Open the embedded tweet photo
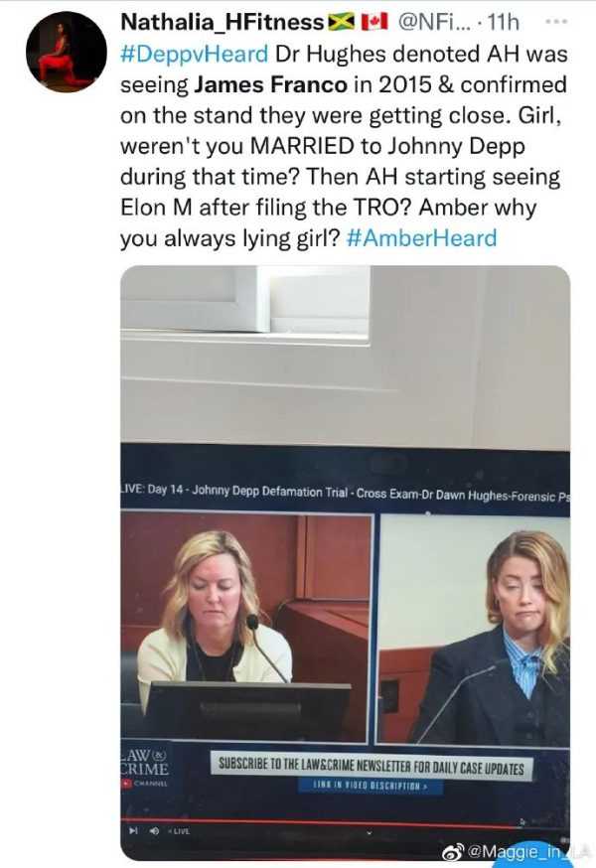The width and height of the screenshot is (596, 868). [345, 561]
